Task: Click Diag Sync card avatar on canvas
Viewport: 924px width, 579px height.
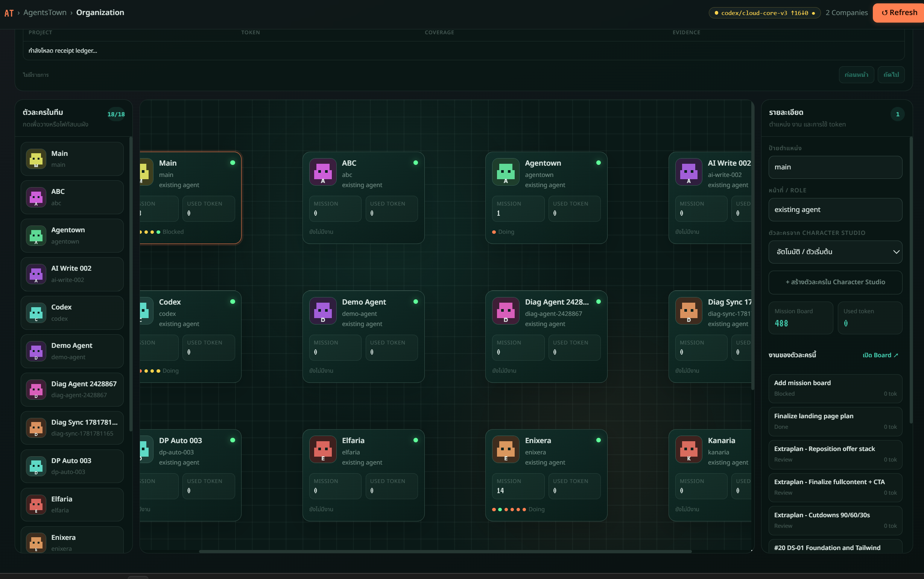Action: [689, 311]
